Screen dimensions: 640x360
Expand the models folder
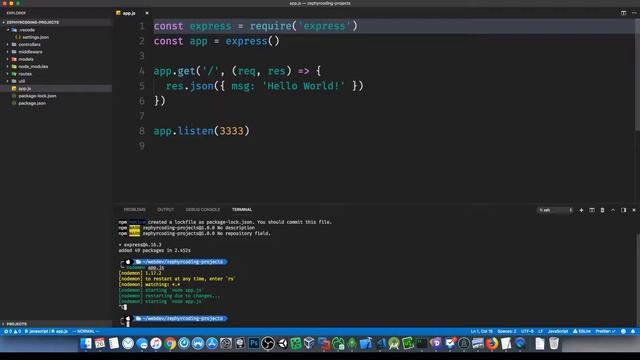click(x=56, y=59)
